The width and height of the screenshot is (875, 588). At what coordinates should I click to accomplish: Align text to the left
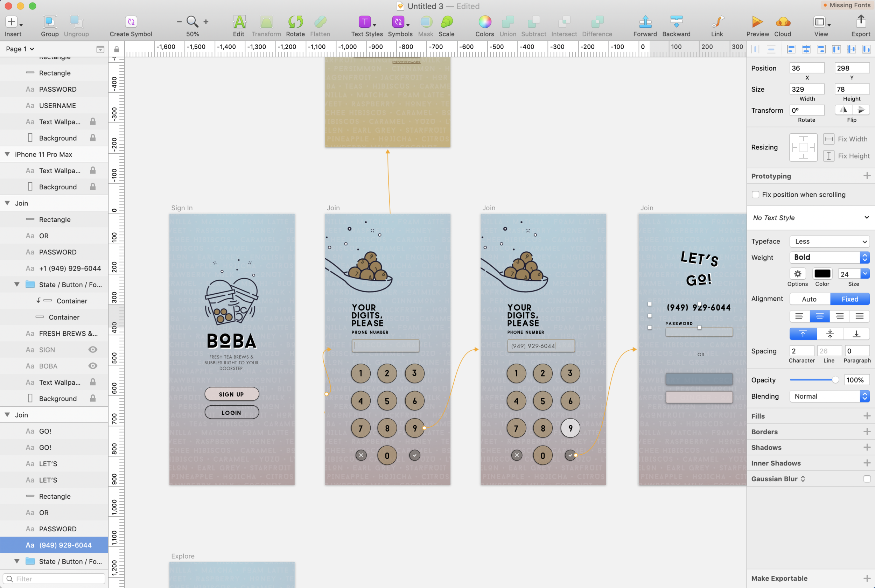coord(799,316)
